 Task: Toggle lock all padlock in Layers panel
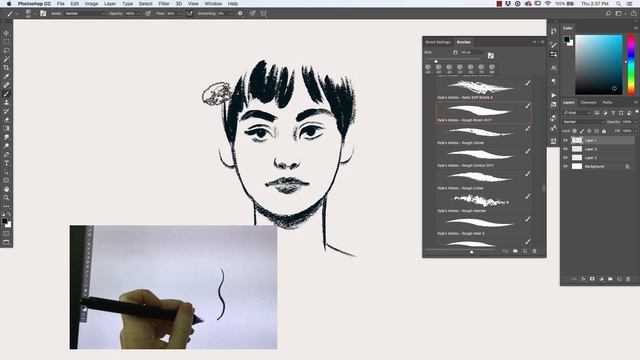click(x=604, y=131)
